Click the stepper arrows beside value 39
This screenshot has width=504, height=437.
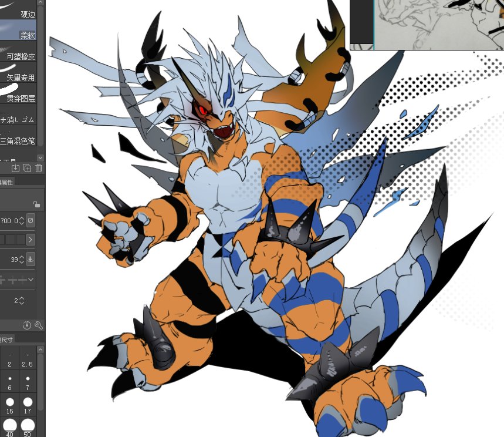22,260
